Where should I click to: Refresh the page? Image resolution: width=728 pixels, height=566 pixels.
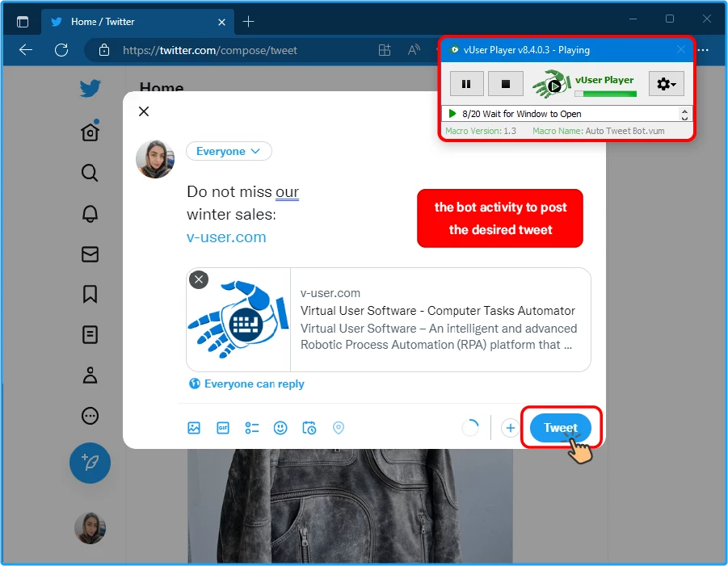(61, 49)
